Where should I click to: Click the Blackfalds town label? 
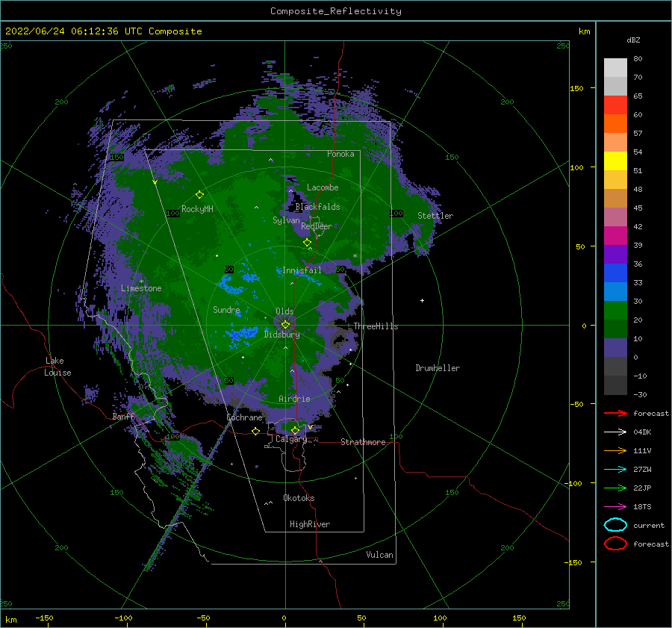click(x=317, y=207)
